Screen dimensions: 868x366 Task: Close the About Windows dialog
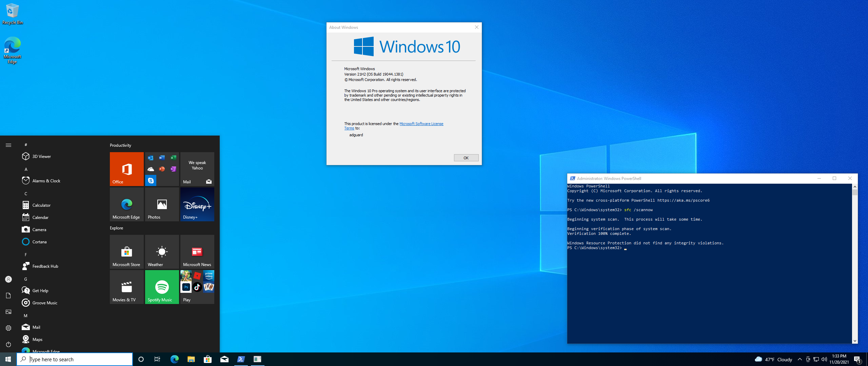pos(476,27)
